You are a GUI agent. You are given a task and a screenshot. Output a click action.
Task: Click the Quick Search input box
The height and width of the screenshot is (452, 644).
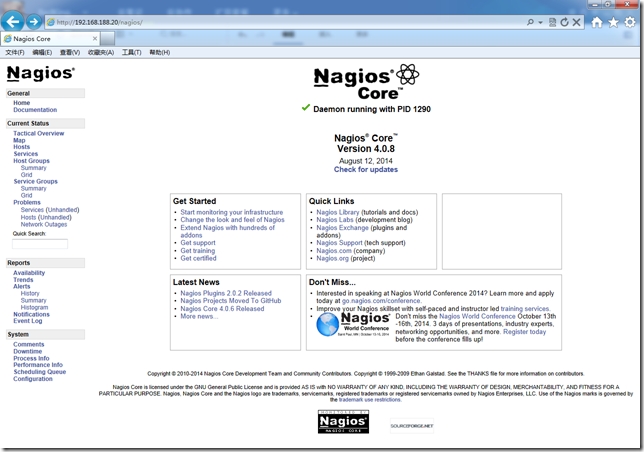point(40,244)
